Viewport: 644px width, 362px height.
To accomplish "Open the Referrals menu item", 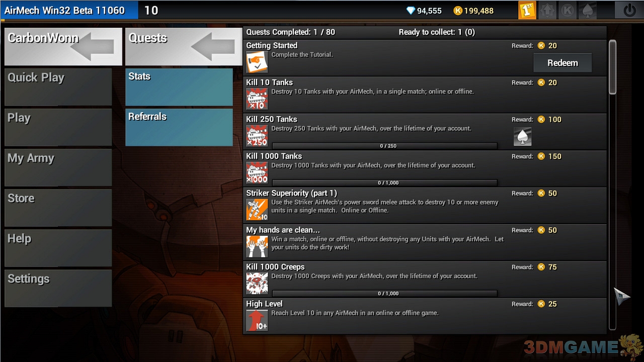I will point(179,127).
